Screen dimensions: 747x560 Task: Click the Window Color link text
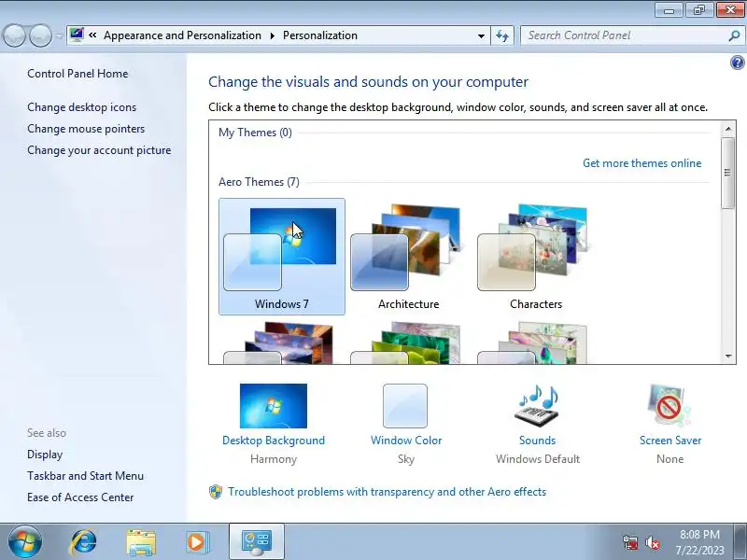[406, 441]
